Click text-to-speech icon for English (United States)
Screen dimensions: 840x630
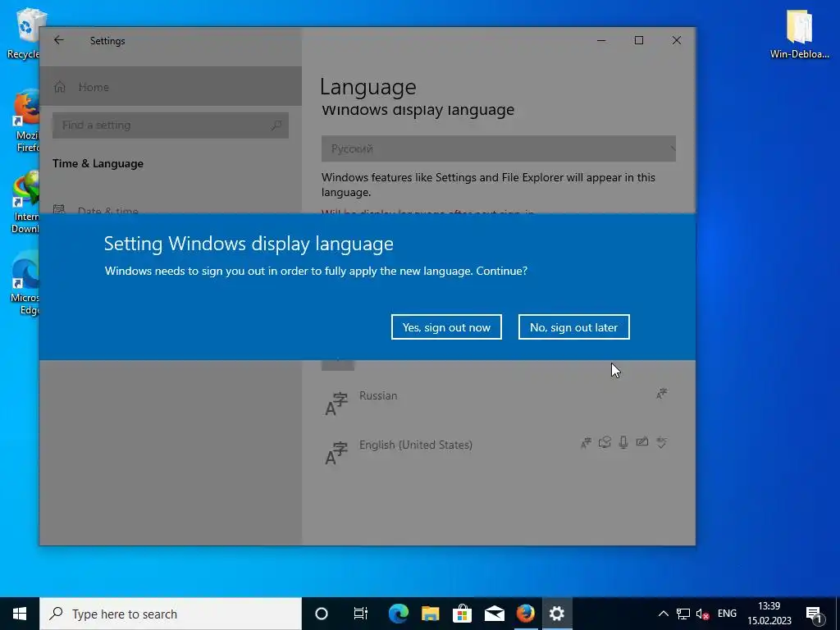pos(605,442)
